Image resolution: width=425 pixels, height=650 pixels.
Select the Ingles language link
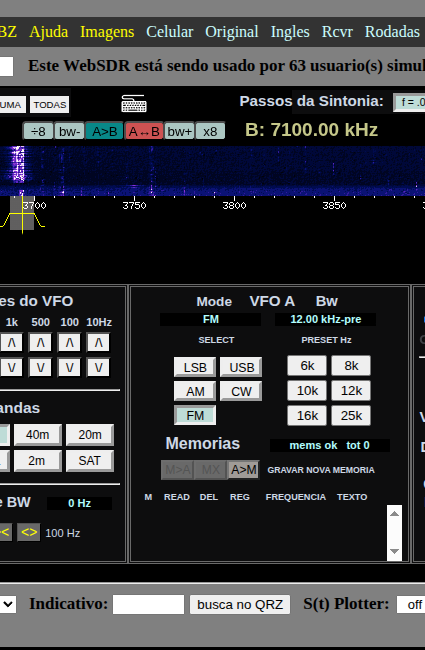(290, 32)
